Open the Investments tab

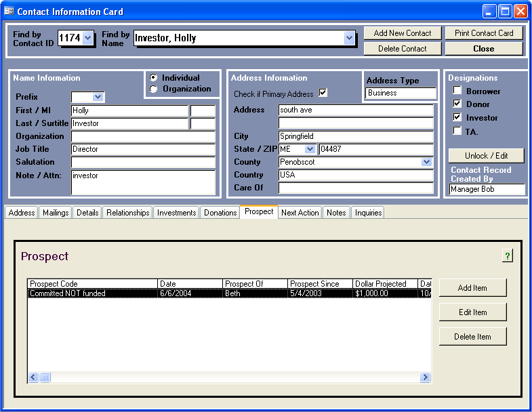176,213
